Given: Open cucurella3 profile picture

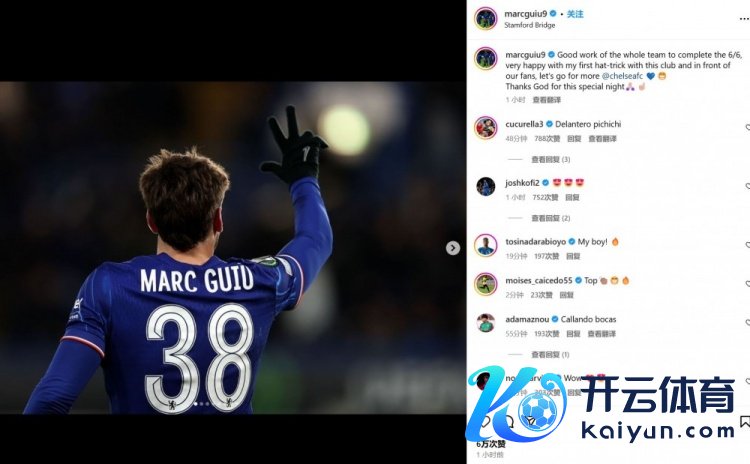Looking at the screenshot, I should tap(485, 128).
